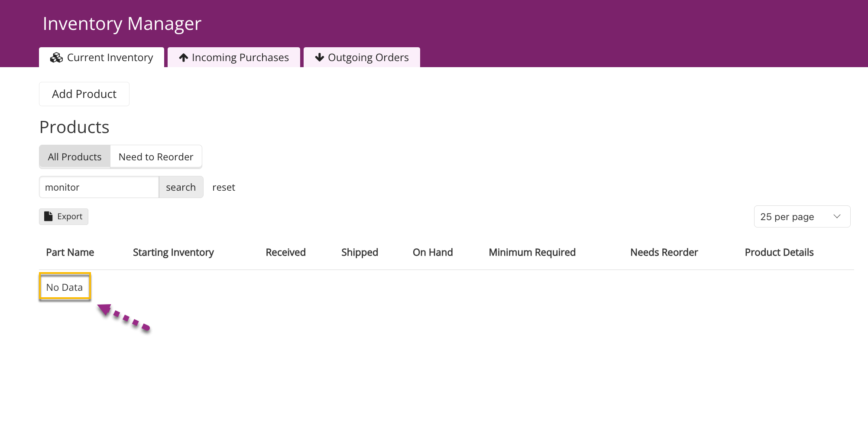Select the Current Inventory tab
Image resolution: width=868 pixels, height=429 pixels.
101,57
